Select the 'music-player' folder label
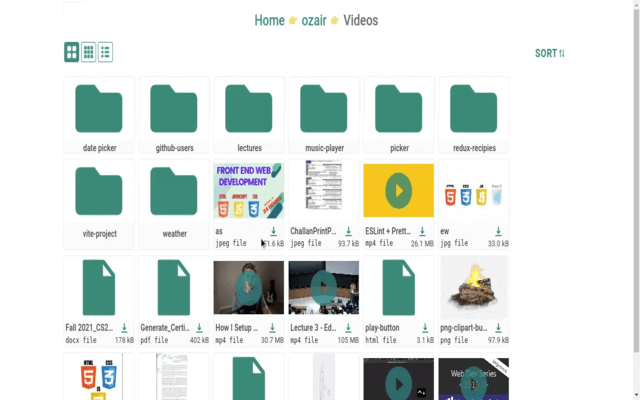This screenshot has height=400, width=640. pos(324,148)
